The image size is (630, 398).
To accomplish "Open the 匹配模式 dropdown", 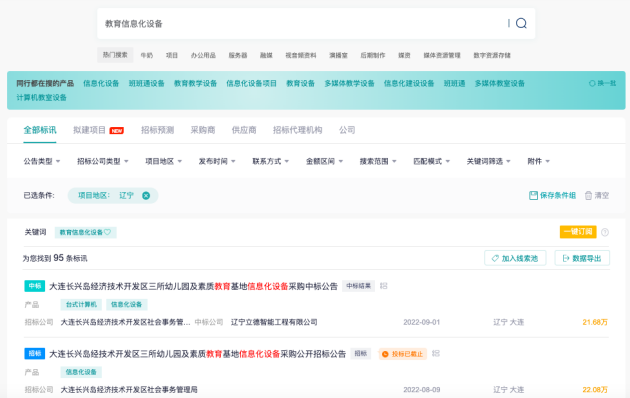I will coord(432,161).
